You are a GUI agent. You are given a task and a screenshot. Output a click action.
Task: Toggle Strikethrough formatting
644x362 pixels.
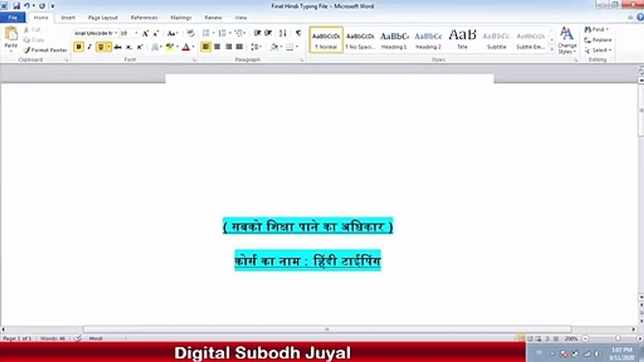[x=118, y=47]
